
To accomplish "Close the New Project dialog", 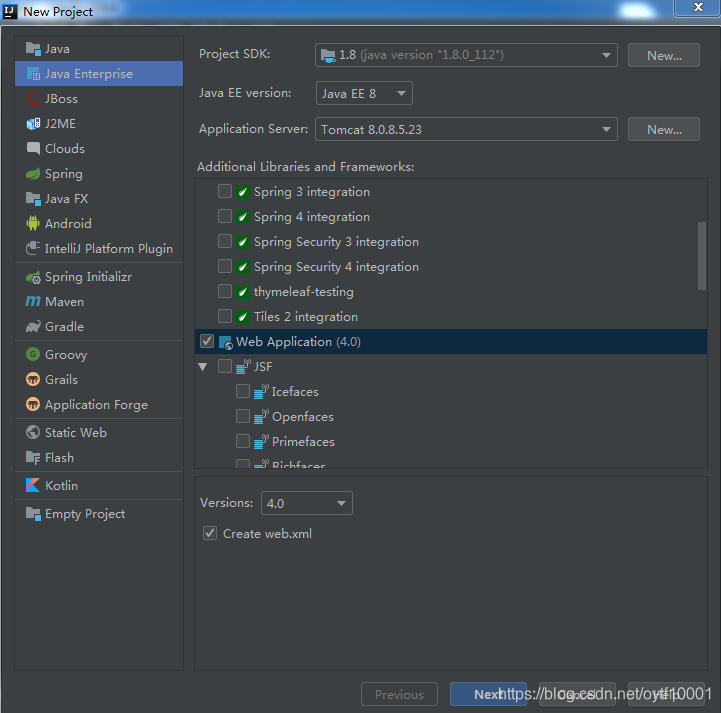I will [x=698, y=7].
